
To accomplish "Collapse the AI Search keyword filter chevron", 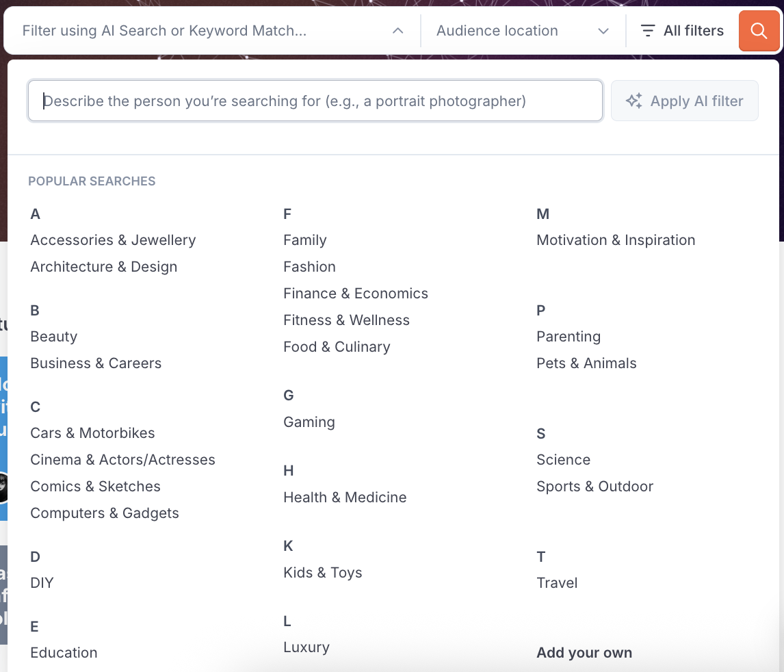I will tap(397, 31).
